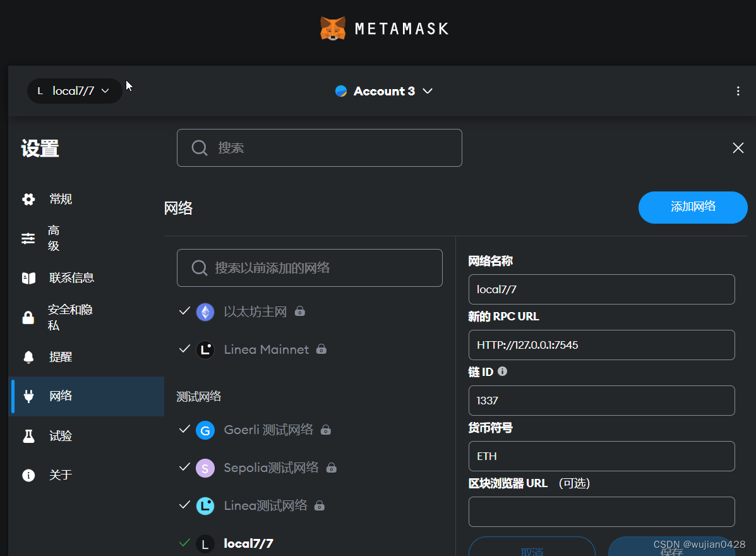Click the Linea测试网络 logo icon
The image size is (756, 556).
[x=205, y=506]
